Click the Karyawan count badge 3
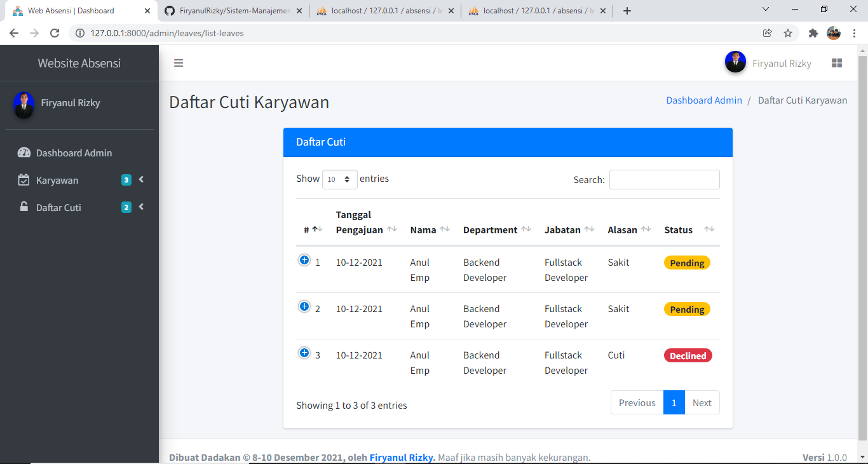 point(126,180)
